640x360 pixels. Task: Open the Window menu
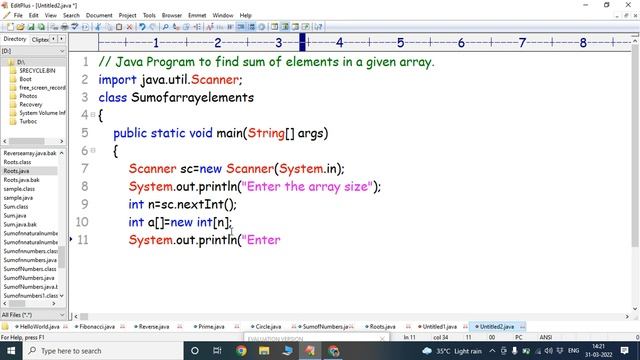pyautogui.click(x=223, y=15)
